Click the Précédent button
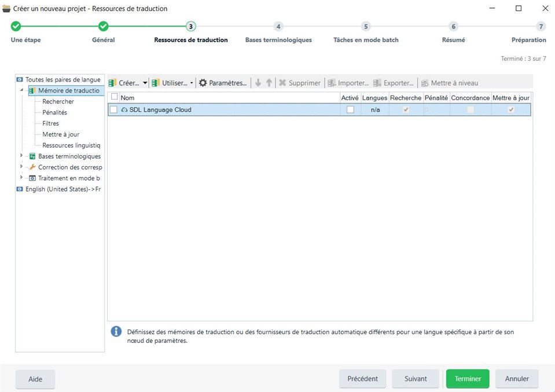Image resolution: width=555 pixels, height=392 pixels. 362,379
